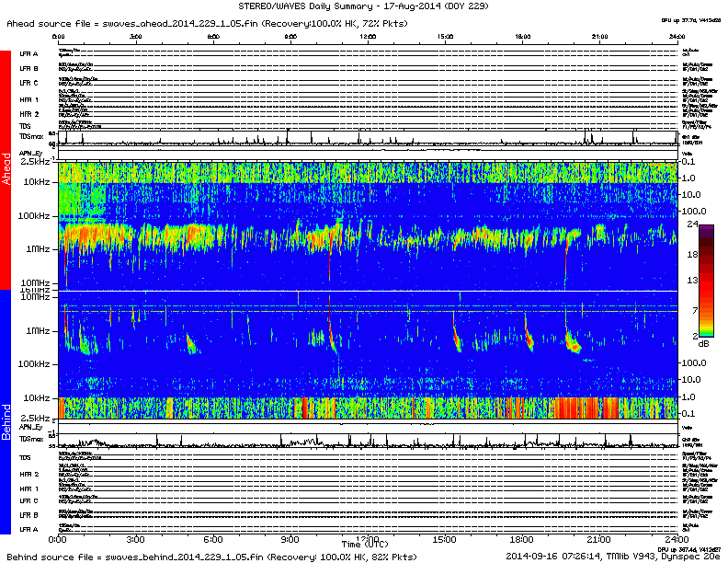
Task: Click 24:00 tick on bottom time axis
Action: (x=677, y=540)
